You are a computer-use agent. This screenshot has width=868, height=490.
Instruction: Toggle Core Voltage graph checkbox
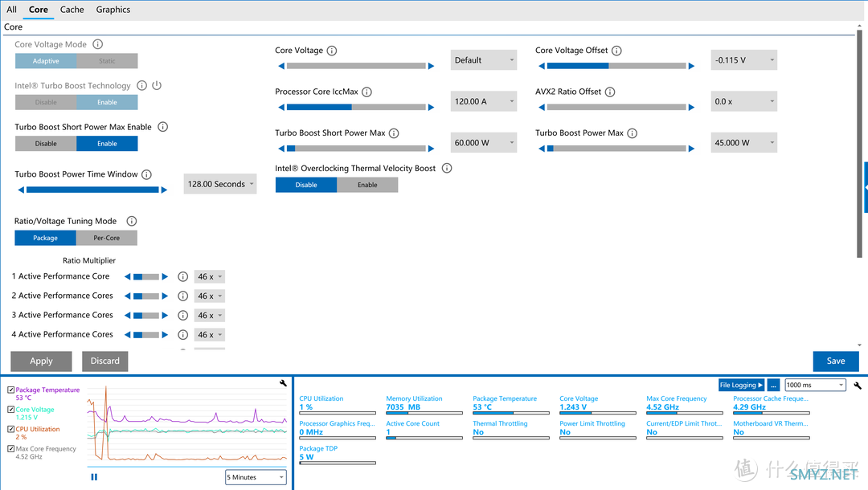tap(11, 409)
